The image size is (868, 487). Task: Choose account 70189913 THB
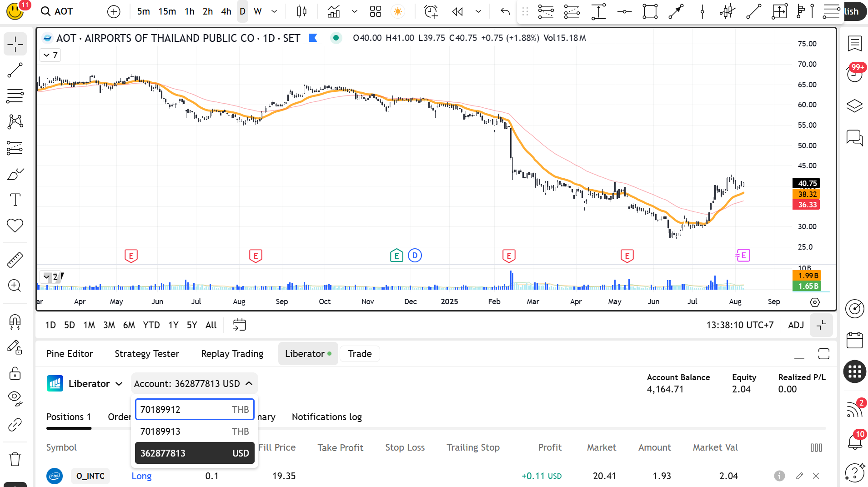[x=195, y=431]
